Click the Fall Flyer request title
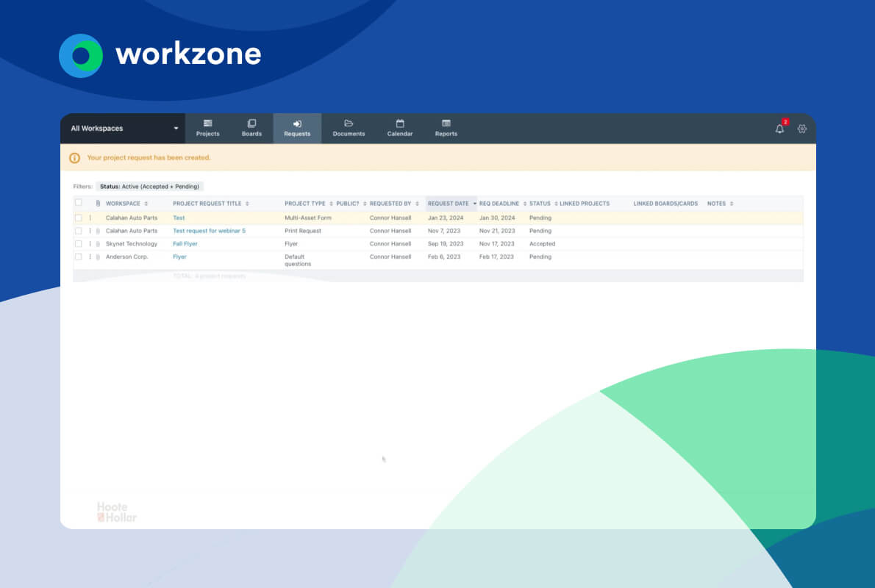Screen dimensions: 875x588 (185, 243)
